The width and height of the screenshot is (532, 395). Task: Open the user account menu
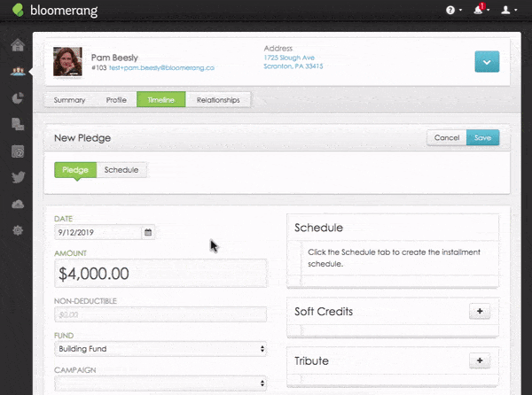[509, 10]
